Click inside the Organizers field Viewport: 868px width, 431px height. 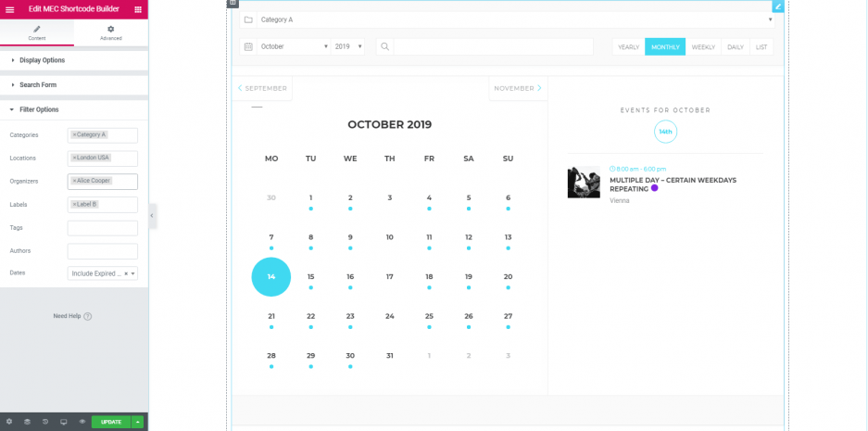103,182
